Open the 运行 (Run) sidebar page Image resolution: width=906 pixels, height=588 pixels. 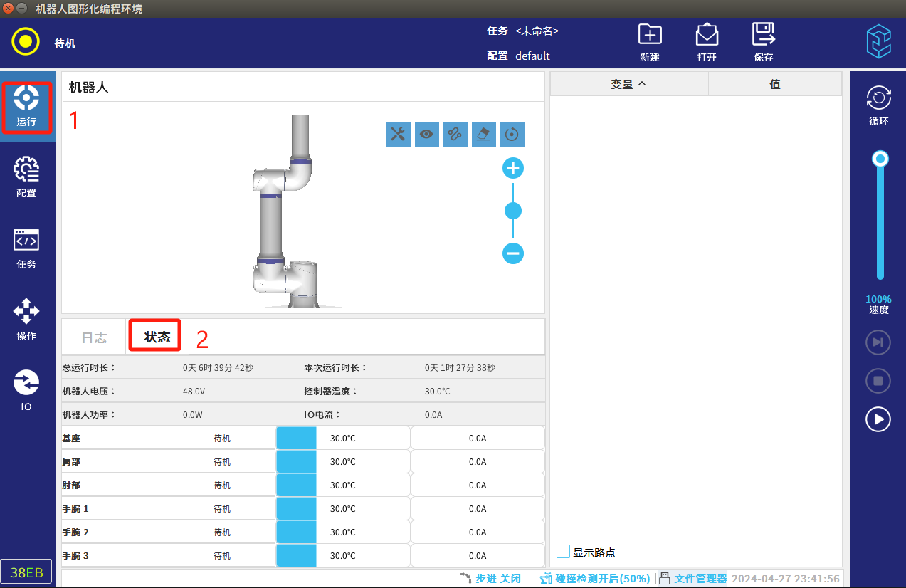[x=26, y=107]
